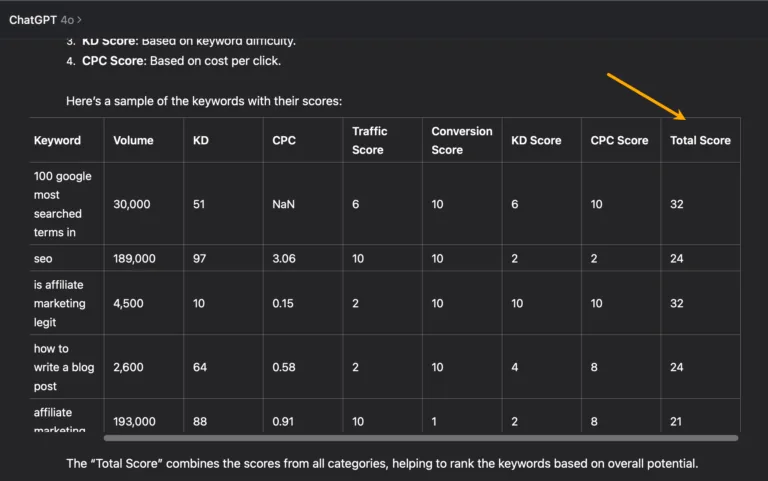Click the 193,000 volume cell
The width and height of the screenshot is (768, 481).
coord(134,421)
